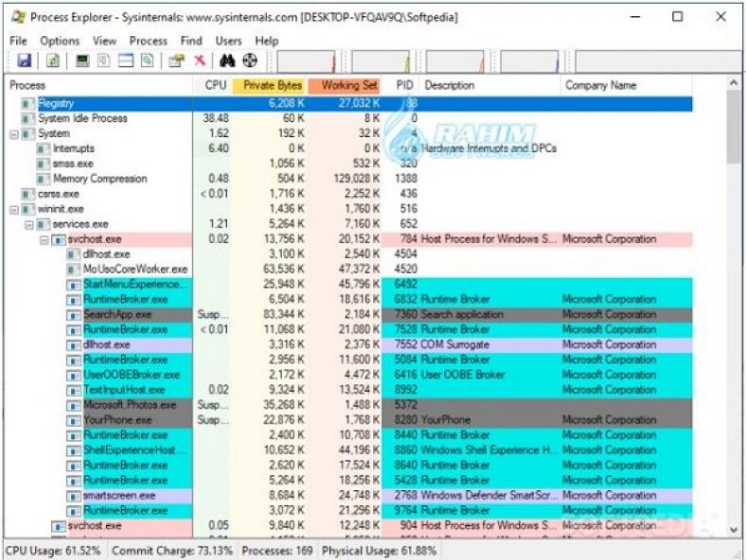Viewport: 746px width, 560px height.
Task: Click the crosshair Find Window's Process icon
Action: tap(250, 61)
